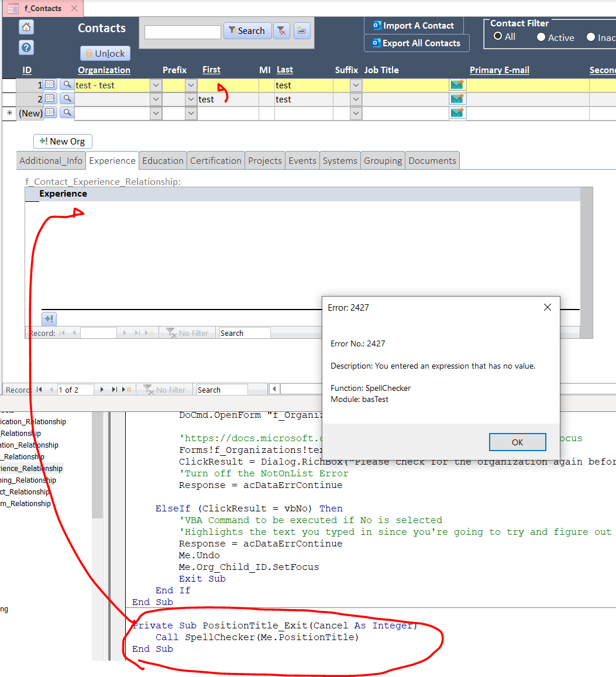The height and width of the screenshot is (677, 616).
Task: Click magnifier icon for contact ID 2
Action: point(67,99)
